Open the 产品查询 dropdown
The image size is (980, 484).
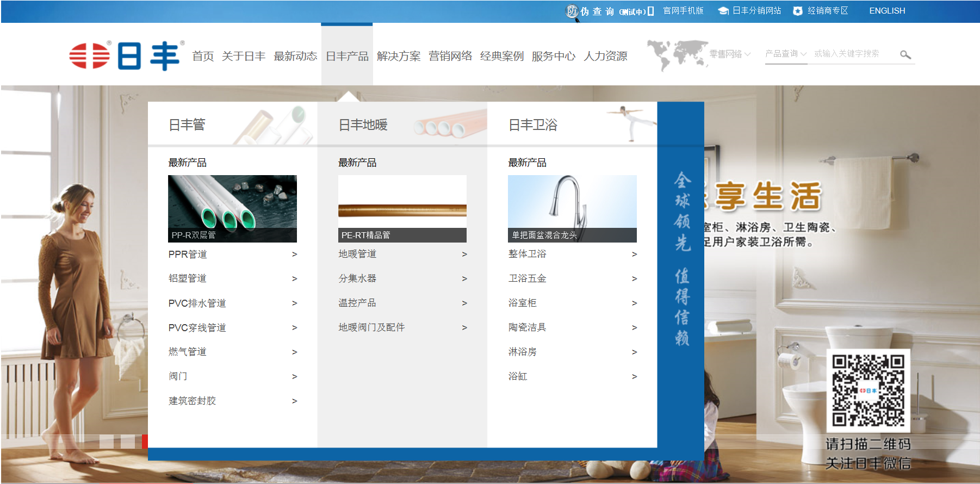786,54
